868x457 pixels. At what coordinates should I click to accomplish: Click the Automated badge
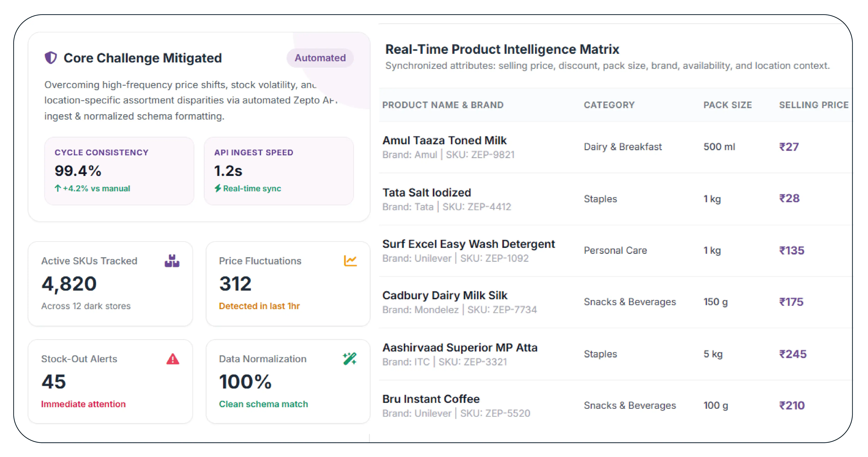point(320,58)
